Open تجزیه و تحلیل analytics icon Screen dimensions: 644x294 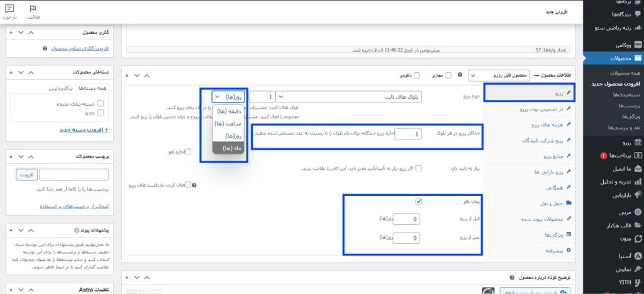638,182
